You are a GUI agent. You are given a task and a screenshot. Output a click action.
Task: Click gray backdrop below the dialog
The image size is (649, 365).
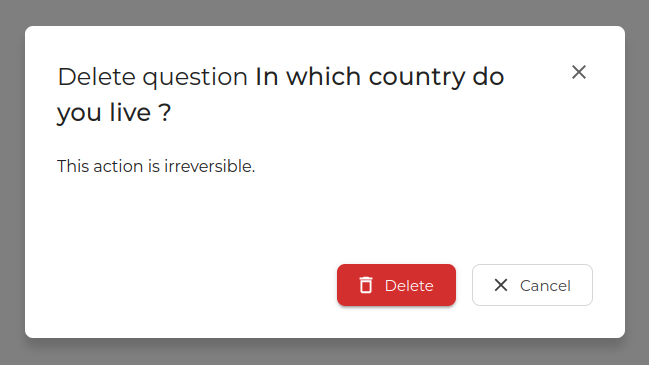coord(324,352)
